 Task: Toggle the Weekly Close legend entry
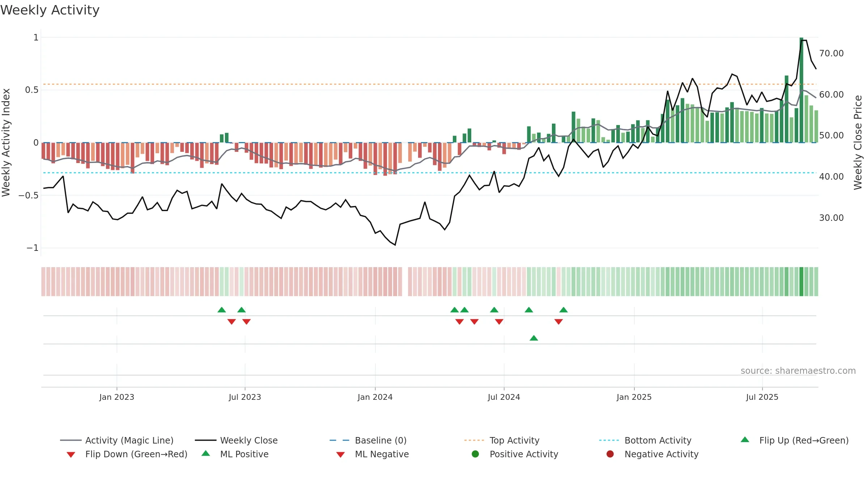click(x=236, y=440)
